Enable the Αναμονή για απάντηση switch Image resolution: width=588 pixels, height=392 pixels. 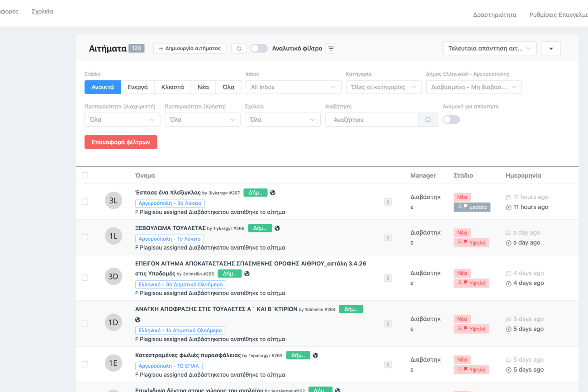click(x=451, y=119)
